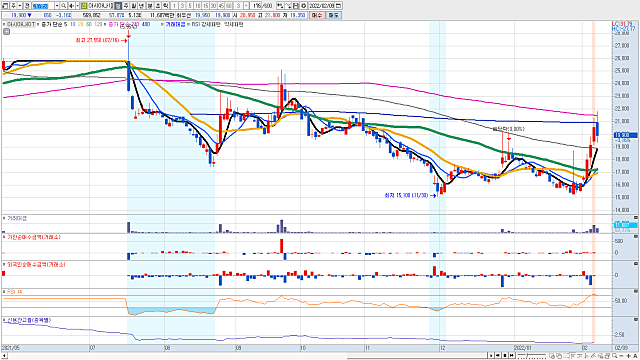The image size is (640, 360).
Task: Click the minus zoom-out icon at bottom right
Action: [622, 356]
